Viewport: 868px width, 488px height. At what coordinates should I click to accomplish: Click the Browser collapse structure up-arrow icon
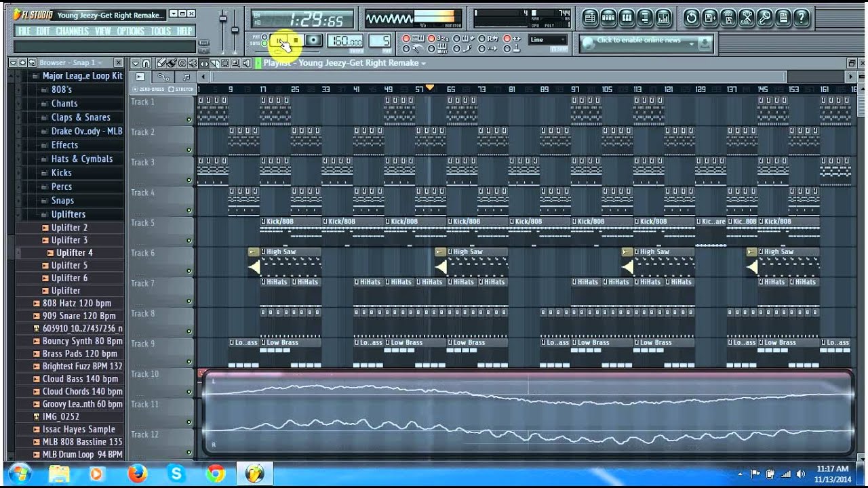point(22,62)
